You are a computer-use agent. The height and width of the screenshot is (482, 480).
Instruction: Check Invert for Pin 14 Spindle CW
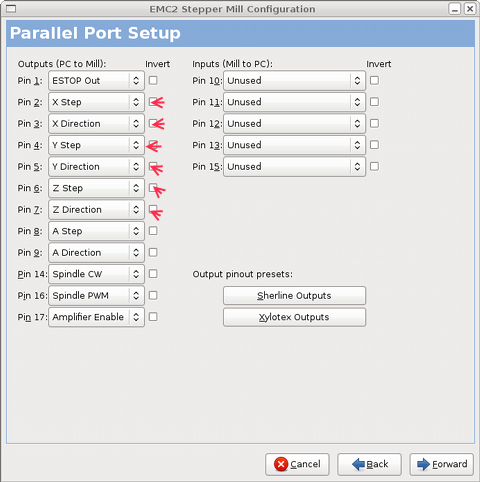(153, 274)
